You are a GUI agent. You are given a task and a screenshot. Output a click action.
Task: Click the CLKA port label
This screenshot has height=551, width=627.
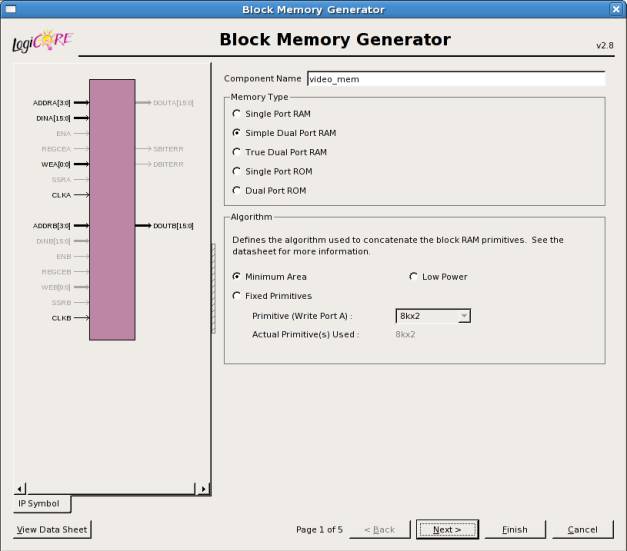point(61,195)
